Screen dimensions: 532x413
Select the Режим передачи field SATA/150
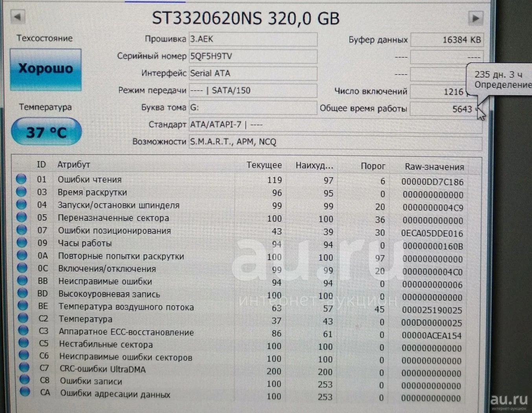(x=253, y=90)
